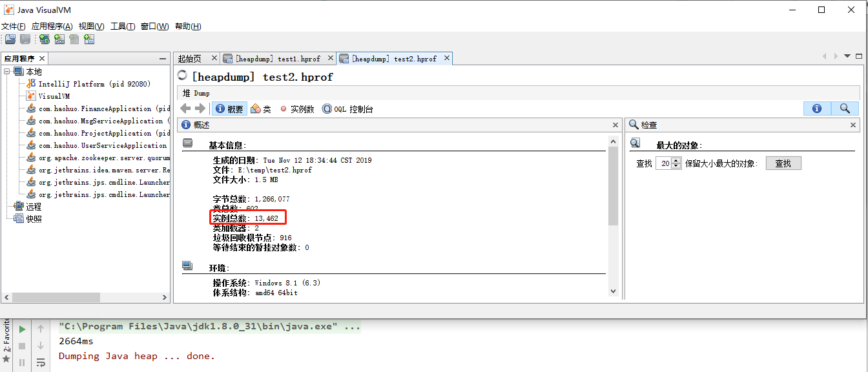868x372 pixels.
Task: Switch to the 实例数 instances view
Action: (297, 109)
